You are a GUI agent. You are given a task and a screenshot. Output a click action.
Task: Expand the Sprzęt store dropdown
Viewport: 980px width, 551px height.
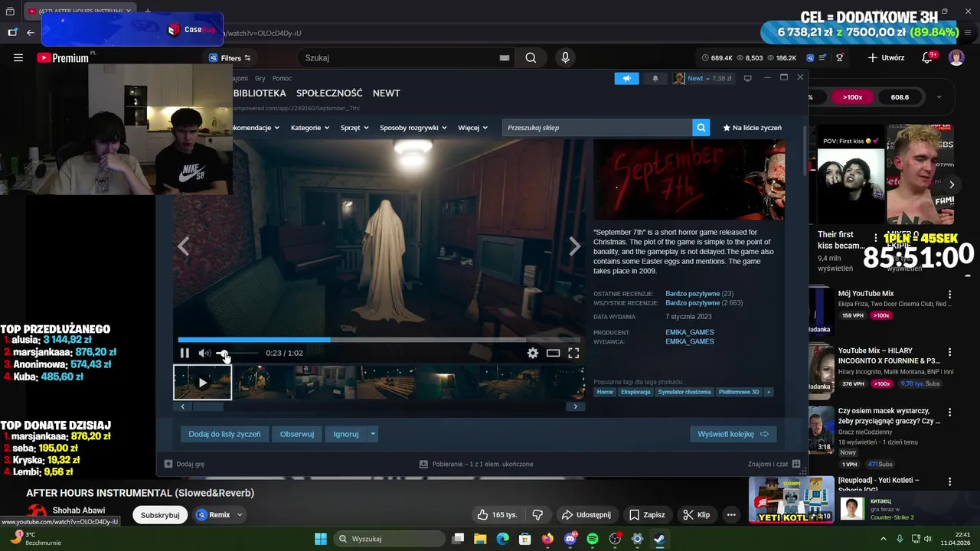(x=354, y=128)
